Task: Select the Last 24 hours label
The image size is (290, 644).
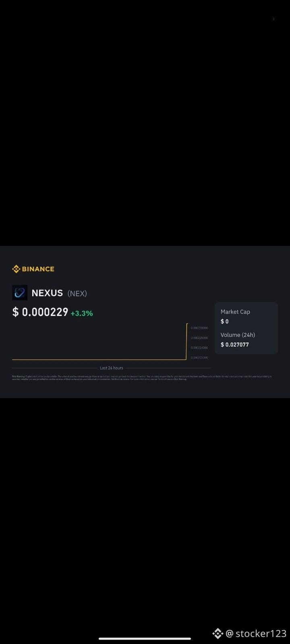Action: click(x=112, y=368)
